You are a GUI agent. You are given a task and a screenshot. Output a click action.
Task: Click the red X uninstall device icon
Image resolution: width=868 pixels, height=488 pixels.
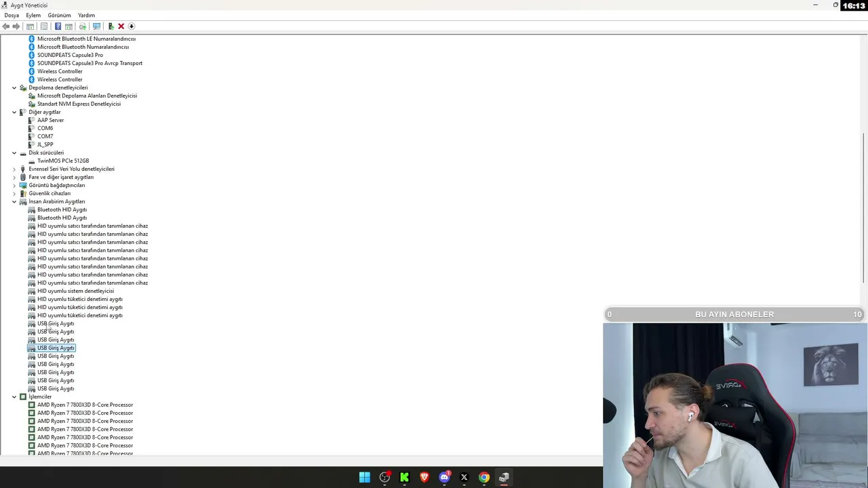tap(121, 26)
